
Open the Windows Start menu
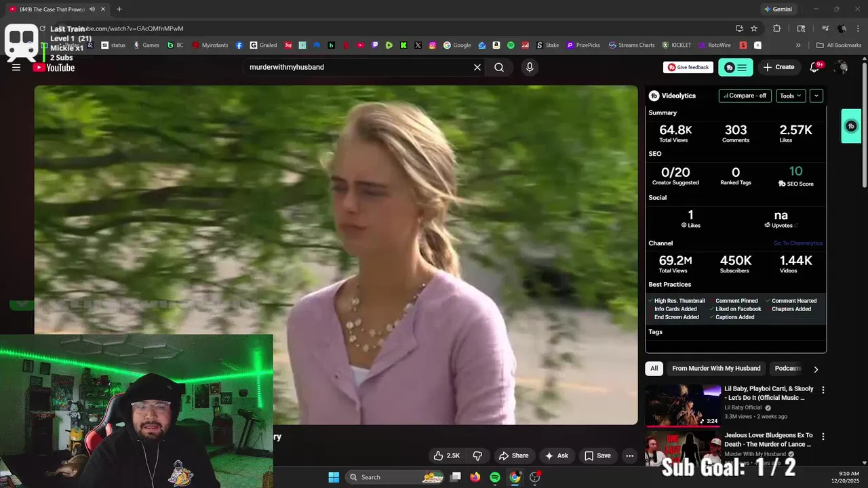coord(334,477)
